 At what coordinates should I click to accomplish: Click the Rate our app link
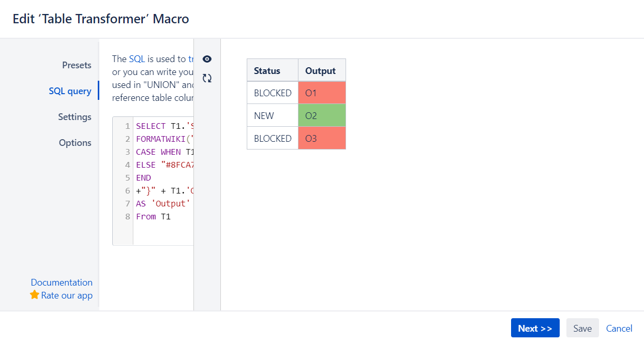click(x=67, y=295)
